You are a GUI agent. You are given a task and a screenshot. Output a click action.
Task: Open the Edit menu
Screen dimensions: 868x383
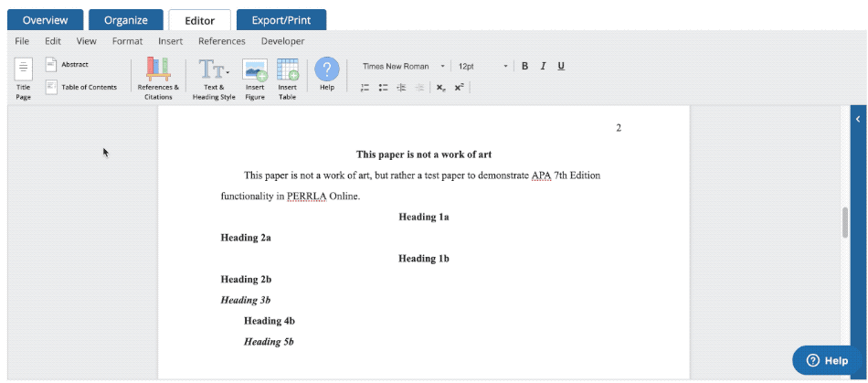(x=53, y=41)
